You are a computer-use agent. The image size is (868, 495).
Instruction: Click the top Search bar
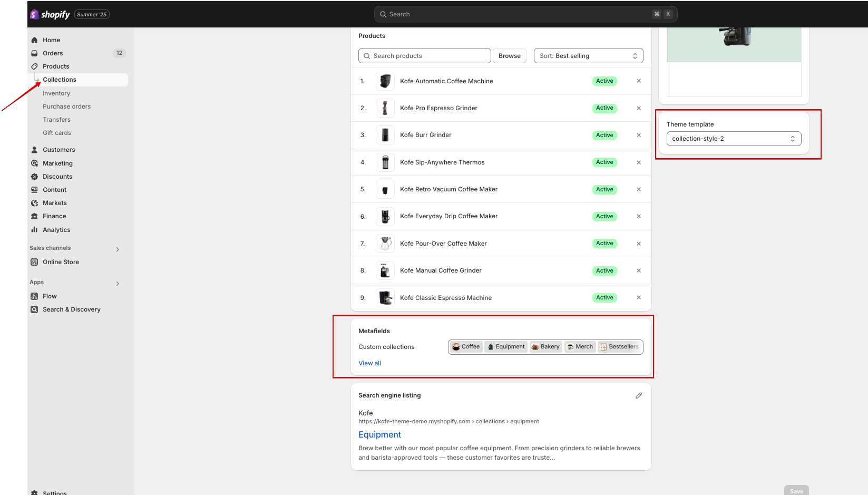pos(525,14)
